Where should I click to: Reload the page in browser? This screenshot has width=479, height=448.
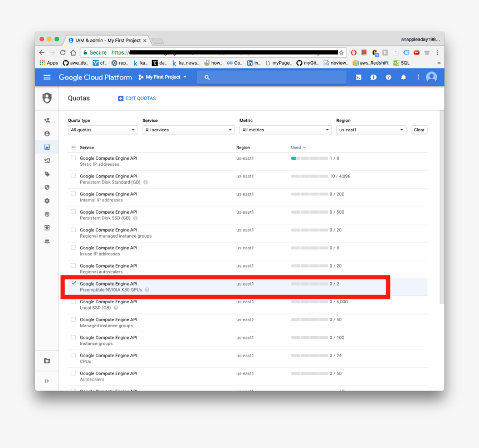pyautogui.click(x=62, y=52)
